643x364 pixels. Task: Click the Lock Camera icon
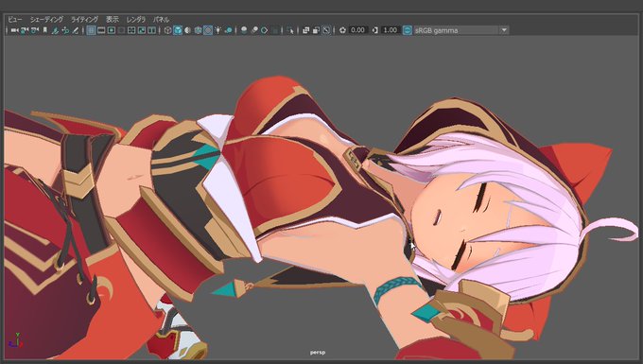coord(25,30)
